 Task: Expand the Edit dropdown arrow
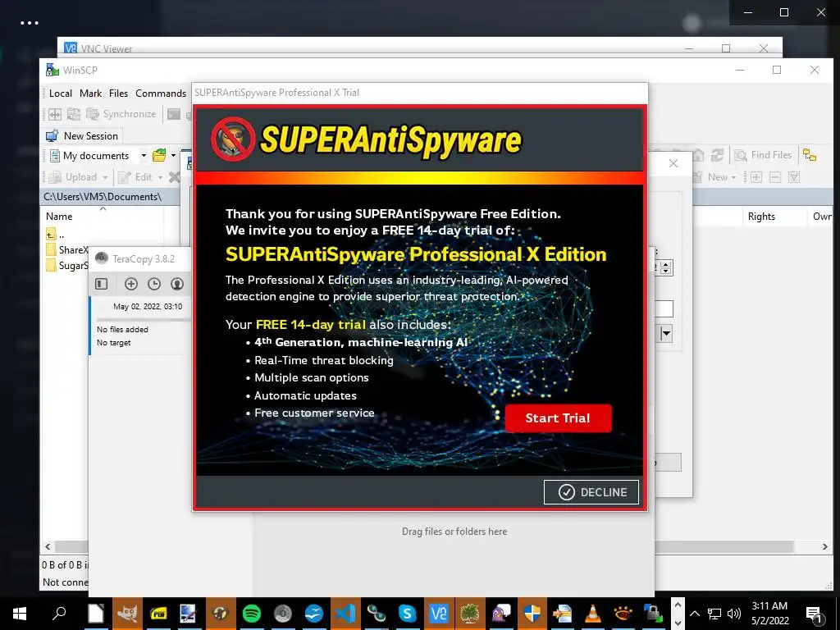click(160, 177)
